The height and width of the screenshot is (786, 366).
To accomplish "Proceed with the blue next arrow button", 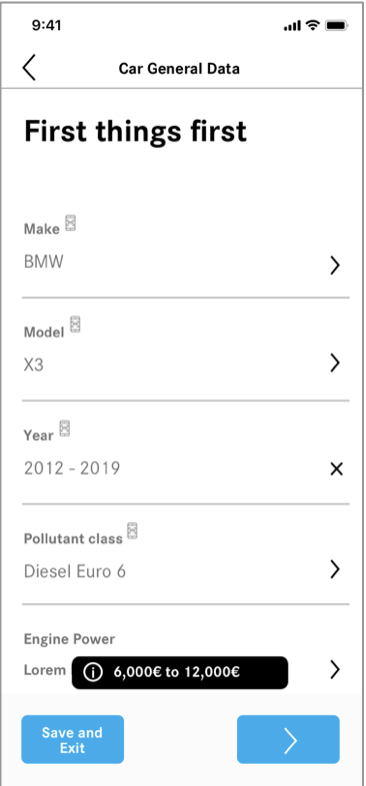I will [288, 739].
